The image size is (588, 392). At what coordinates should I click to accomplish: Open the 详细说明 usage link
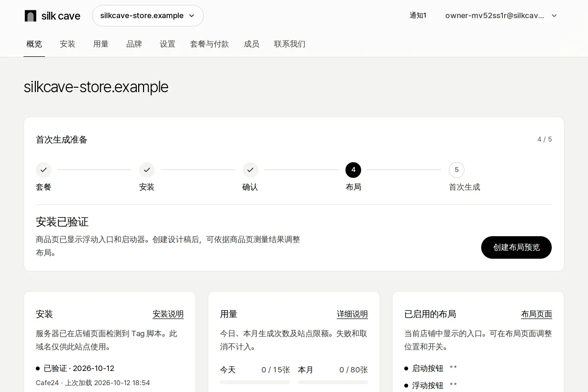click(352, 314)
